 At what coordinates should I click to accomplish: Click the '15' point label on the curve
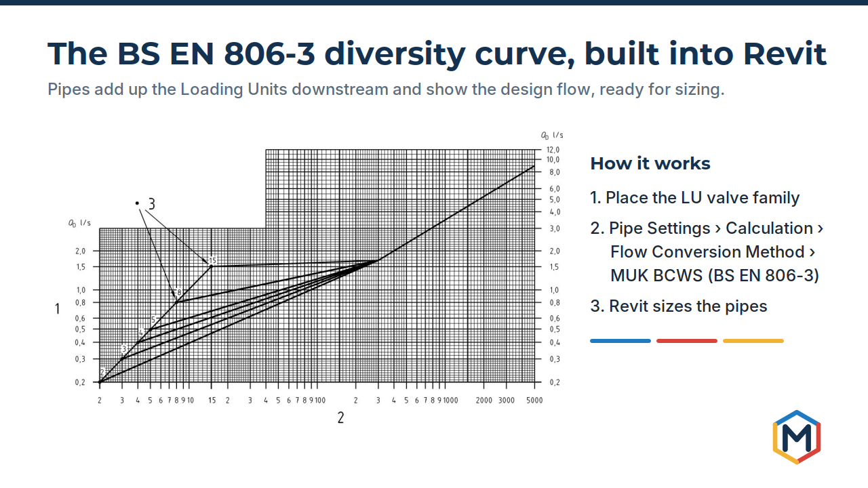pyautogui.click(x=212, y=261)
